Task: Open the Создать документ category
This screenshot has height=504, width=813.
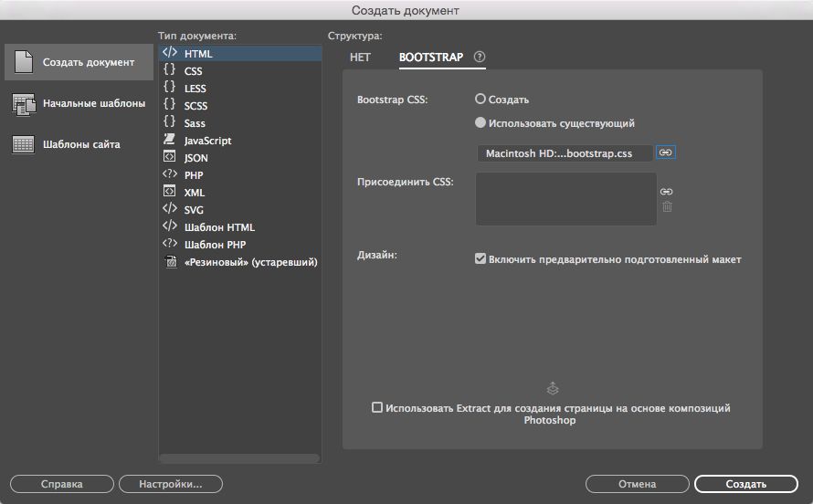Action: (79, 62)
